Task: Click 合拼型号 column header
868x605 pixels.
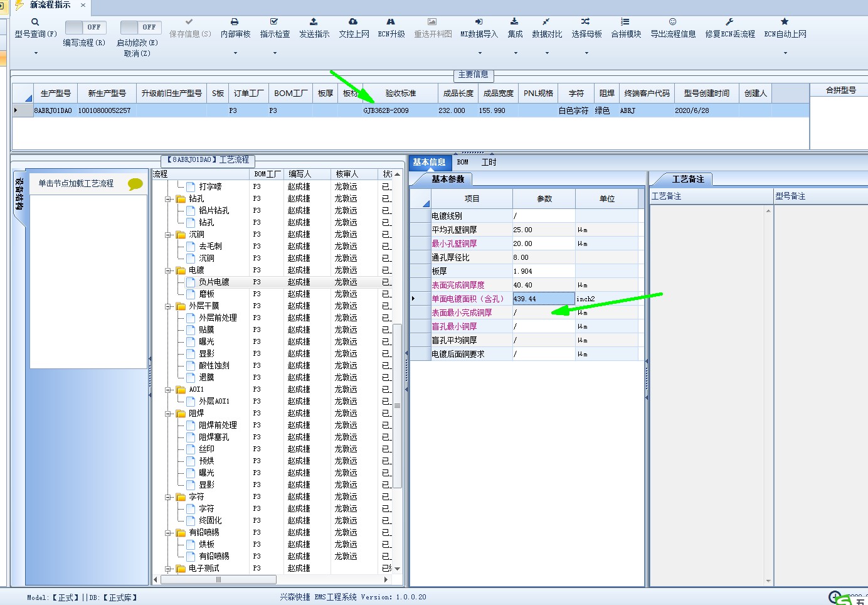Action: pos(840,90)
